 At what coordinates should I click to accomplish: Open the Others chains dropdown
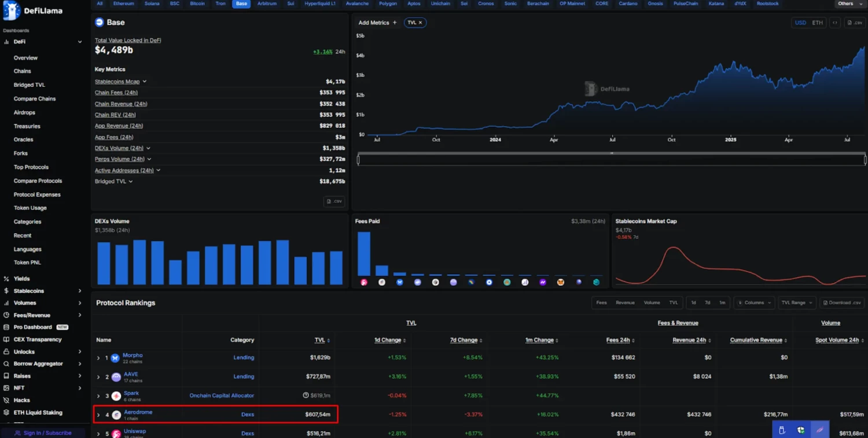click(851, 3)
